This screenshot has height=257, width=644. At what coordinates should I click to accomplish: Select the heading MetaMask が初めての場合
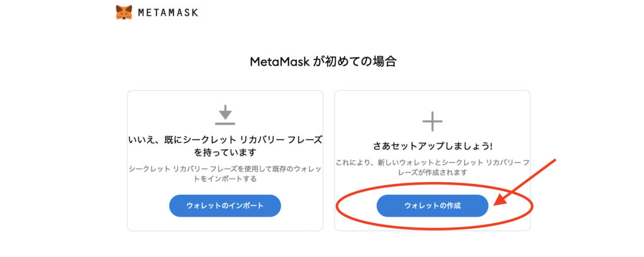tap(323, 62)
